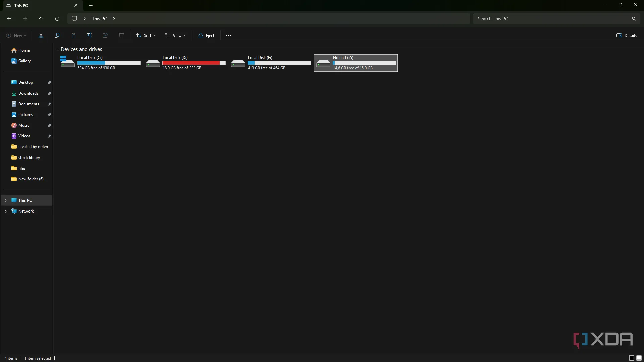Click the Delete trash icon

click(x=121, y=35)
